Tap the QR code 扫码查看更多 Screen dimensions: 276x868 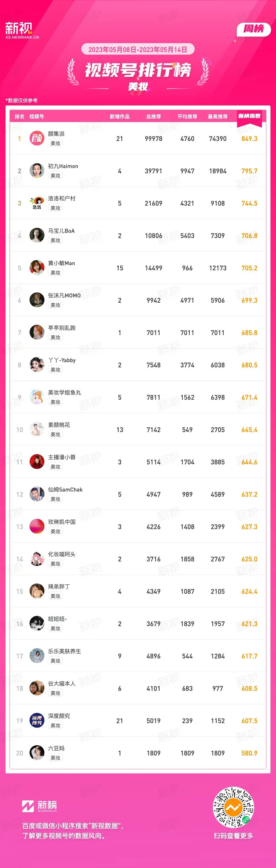tap(233, 807)
